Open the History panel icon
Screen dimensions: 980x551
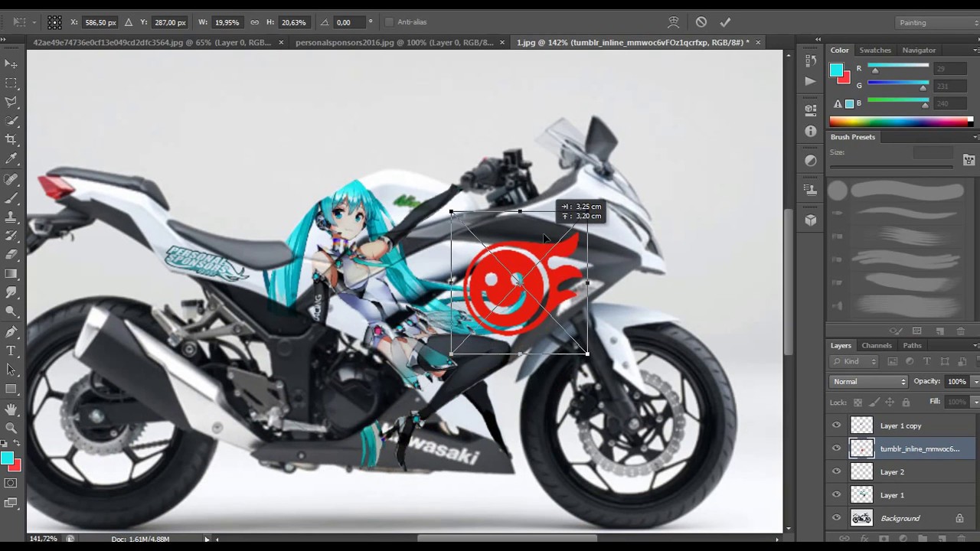coord(811,60)
